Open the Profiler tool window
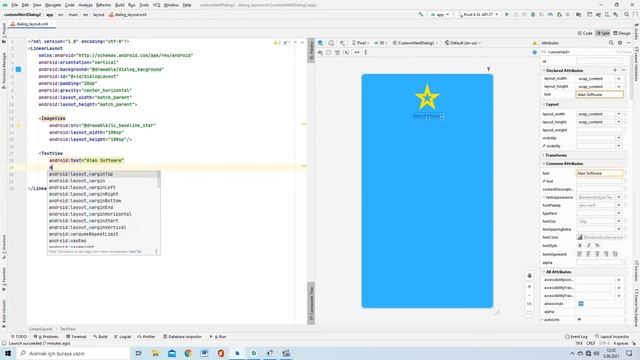Screen dimensions: 640x360 (147, 337)
